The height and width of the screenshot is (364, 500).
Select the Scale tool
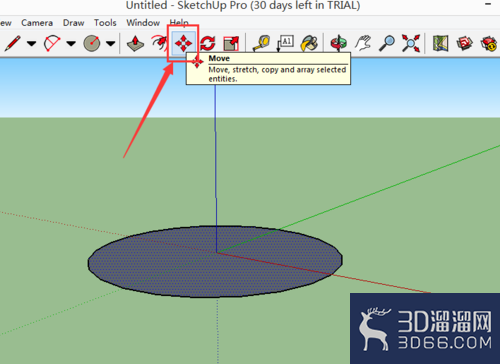(x=231, y=43)
